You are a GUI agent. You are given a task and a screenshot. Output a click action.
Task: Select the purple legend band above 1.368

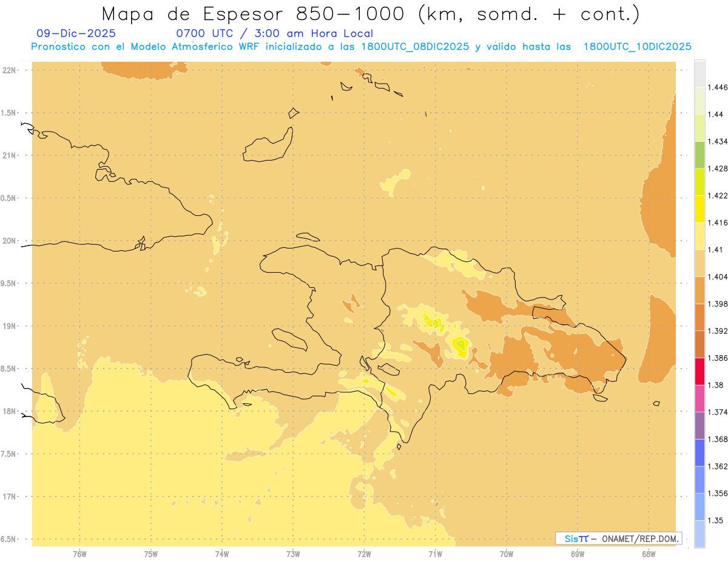point(699,425)
